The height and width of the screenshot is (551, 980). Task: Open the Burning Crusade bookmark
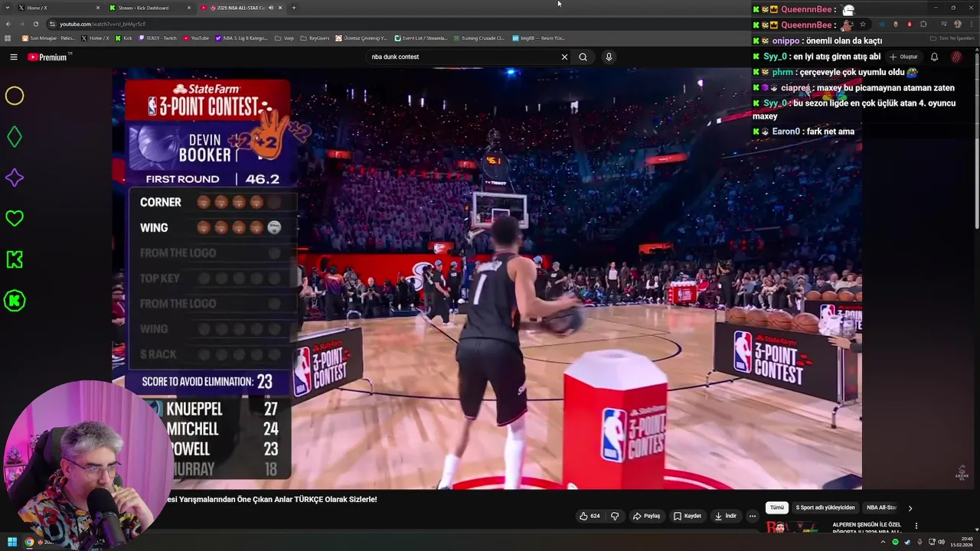pyautogui.click(x=479, y=37)
